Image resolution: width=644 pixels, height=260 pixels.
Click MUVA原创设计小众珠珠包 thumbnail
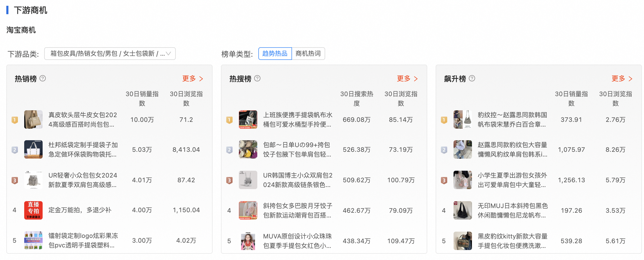(x=248, y=241)
